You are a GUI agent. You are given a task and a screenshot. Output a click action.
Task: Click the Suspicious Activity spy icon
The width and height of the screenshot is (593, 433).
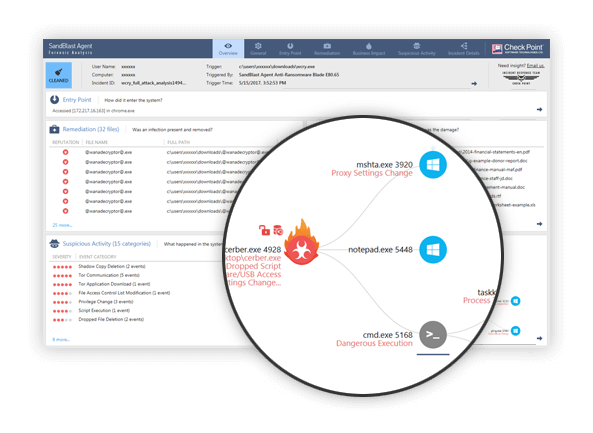pyautogui.click(x=54, y=244)
